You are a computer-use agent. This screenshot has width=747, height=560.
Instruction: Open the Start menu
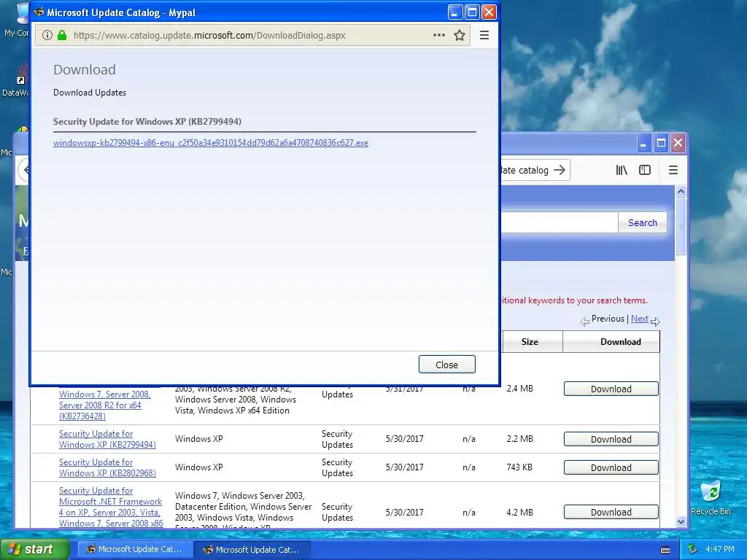pos(34,550)
